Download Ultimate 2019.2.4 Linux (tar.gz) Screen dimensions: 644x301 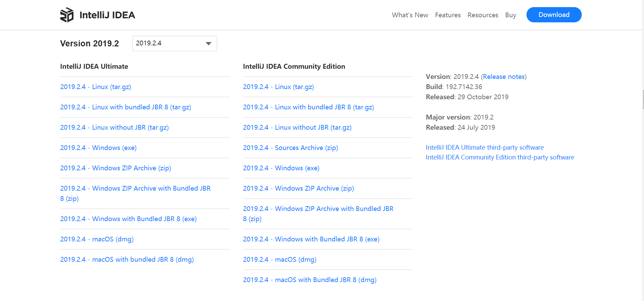[x=95, y=87]
